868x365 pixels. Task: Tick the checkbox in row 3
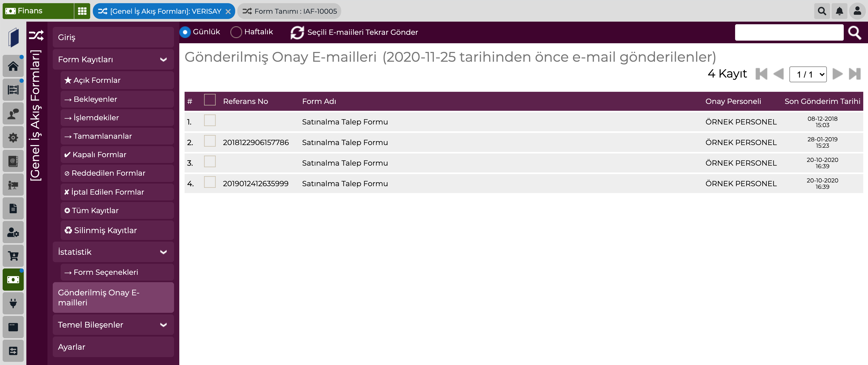point(210,161)
